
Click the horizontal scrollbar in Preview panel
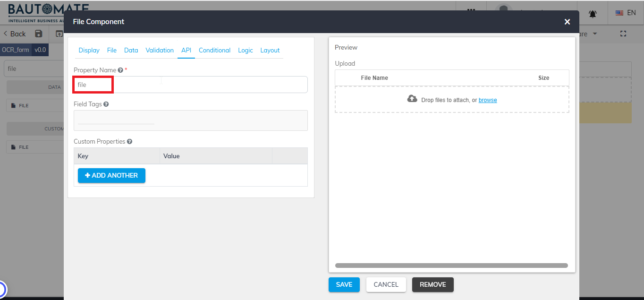[451, 266]
